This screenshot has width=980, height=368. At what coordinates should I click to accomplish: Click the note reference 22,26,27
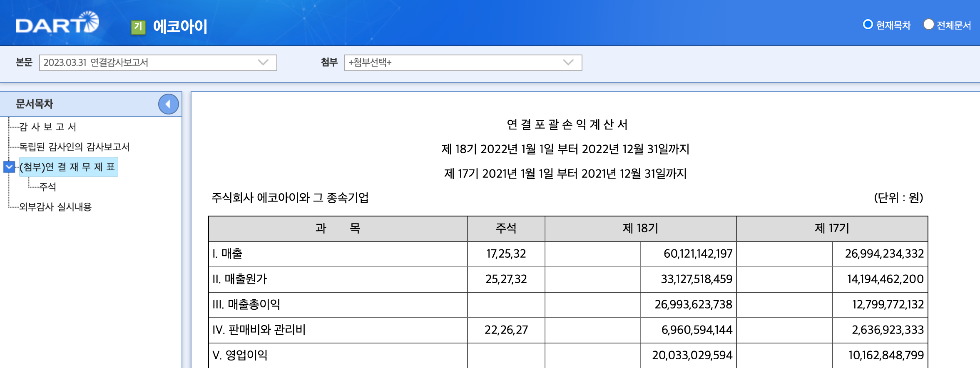tap(506, 330)
